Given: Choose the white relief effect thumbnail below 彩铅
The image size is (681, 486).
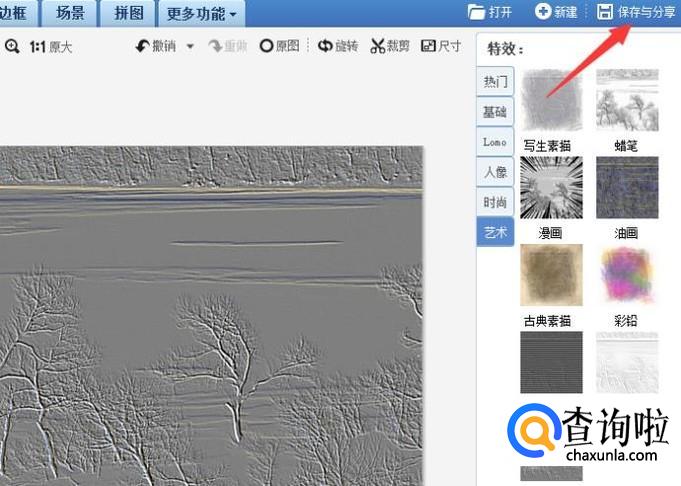Looking at the screenshot, I should click(627, 362).
